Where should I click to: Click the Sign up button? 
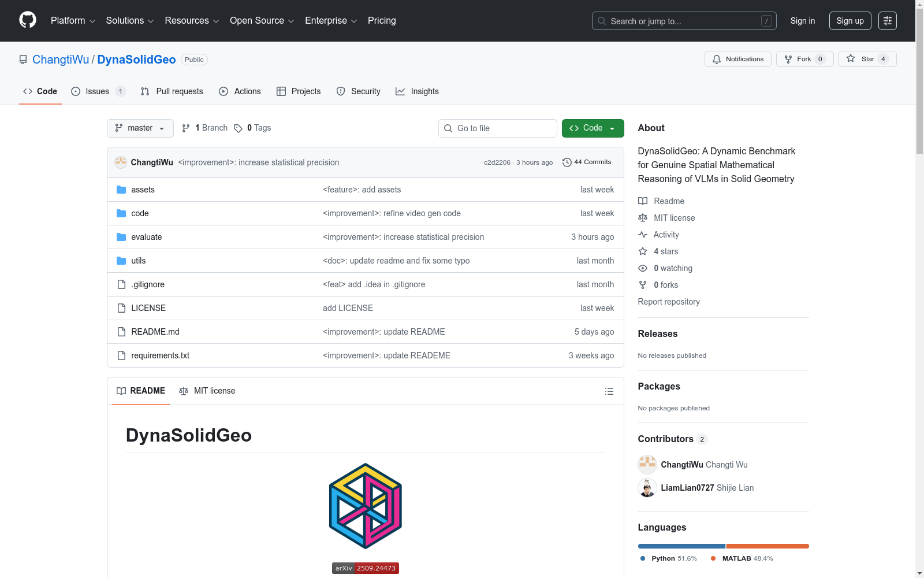tap(850, 21)
